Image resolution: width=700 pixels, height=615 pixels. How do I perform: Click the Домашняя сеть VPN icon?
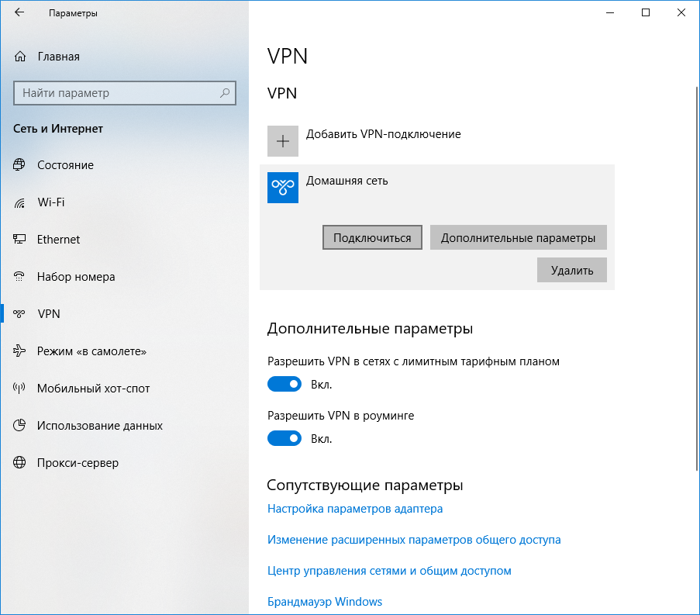(x=283, y=188)
